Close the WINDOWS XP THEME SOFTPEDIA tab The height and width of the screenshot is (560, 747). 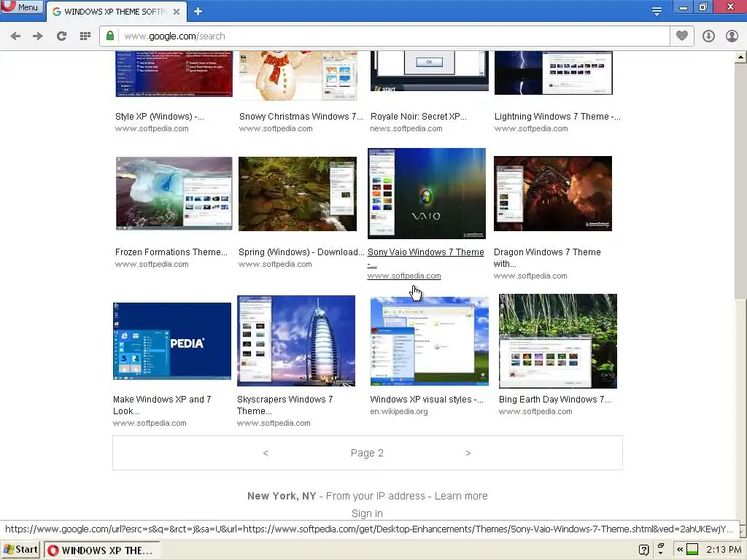[x=177, y=12]
